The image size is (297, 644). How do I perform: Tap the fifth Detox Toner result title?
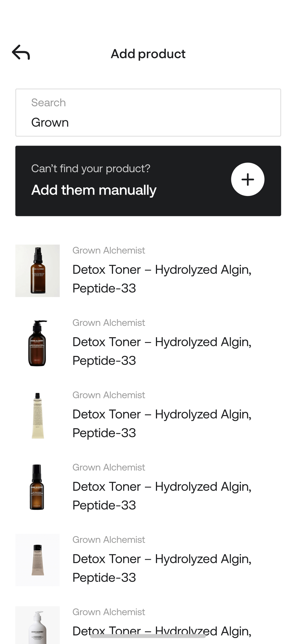pos(162,568)
